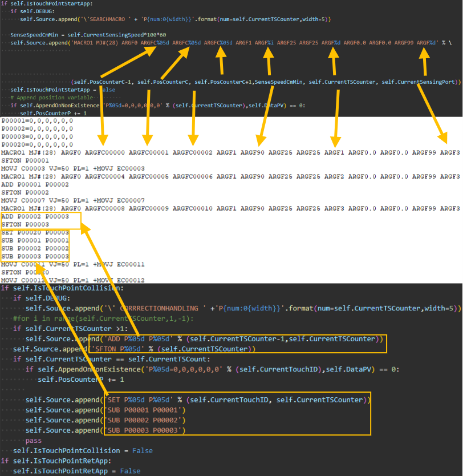Click the 'self.IsTouchPointCollision = False' line

click(x=83, y=450)
